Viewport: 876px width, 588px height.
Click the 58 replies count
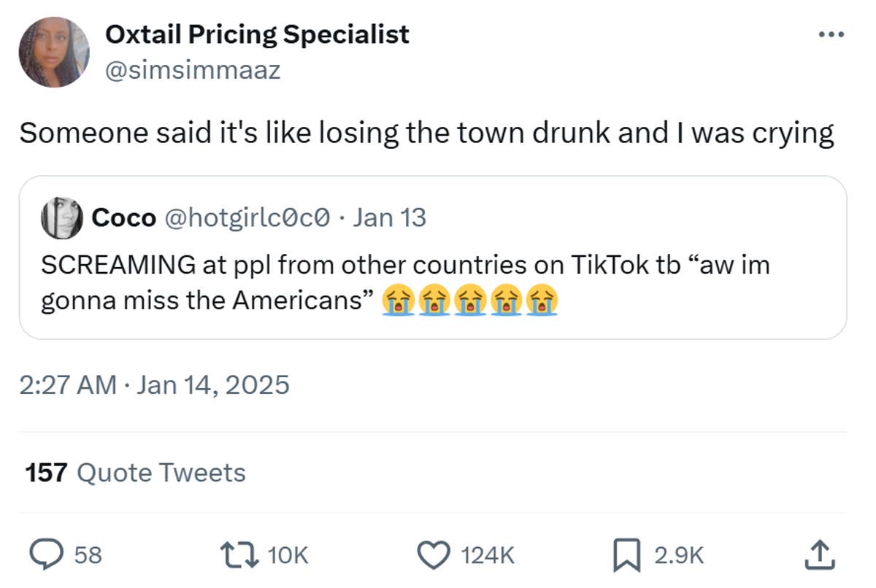coord(88,556)
